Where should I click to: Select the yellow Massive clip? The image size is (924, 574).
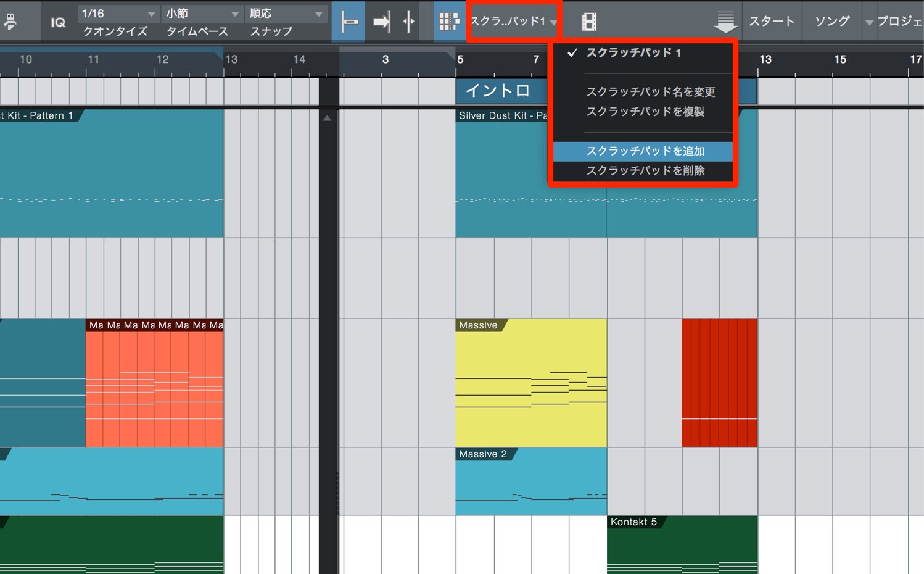[531, 383]
